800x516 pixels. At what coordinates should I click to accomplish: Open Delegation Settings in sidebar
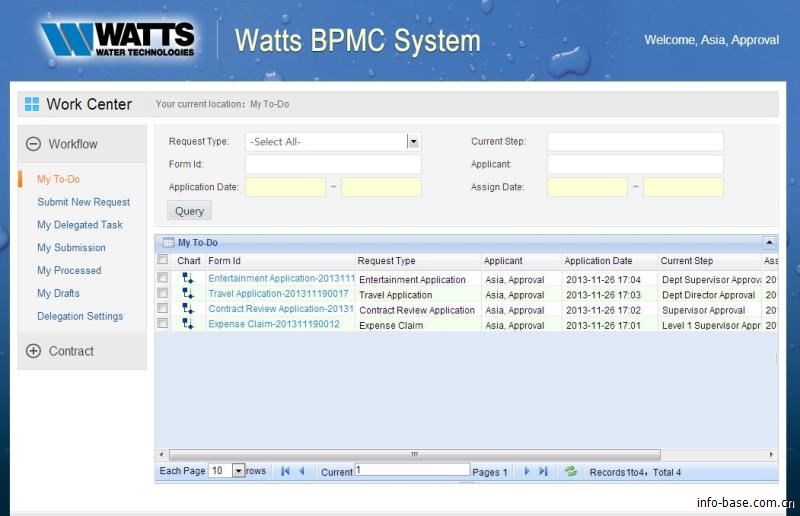(80, 316)
